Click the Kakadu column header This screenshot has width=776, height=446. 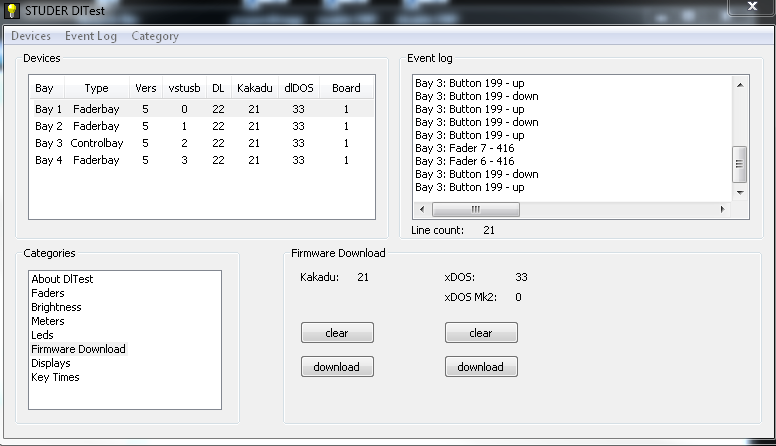(x=254, y=88)
